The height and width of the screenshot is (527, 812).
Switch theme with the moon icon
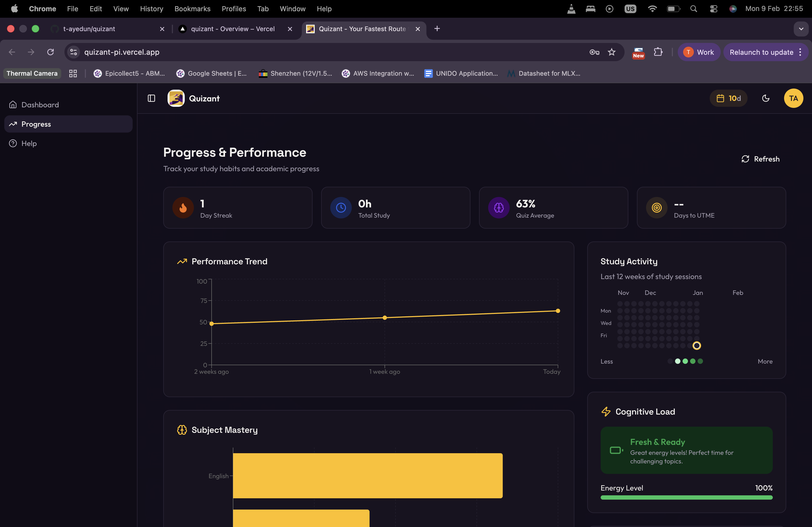(x=766, y=98)
